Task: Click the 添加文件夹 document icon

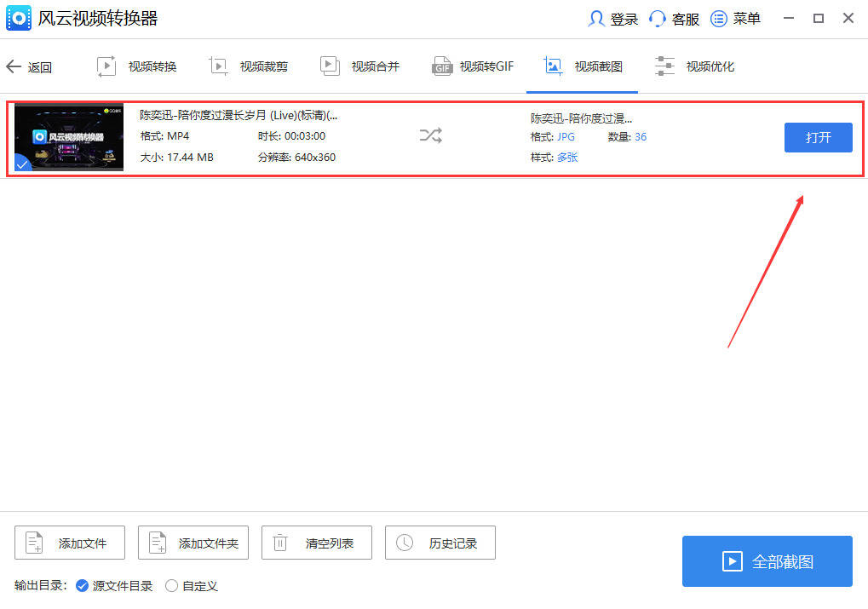Action: click(158, 543)
